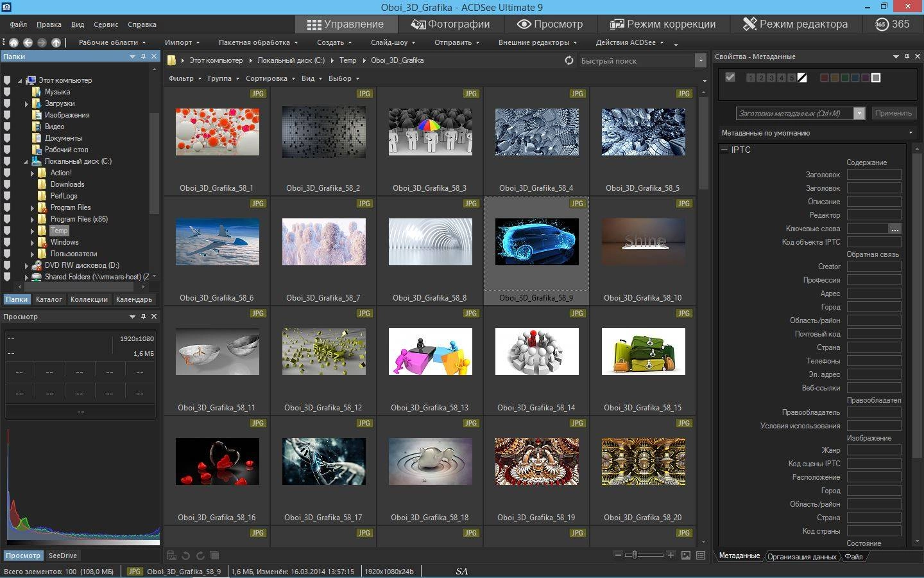Open the Фильтр dropdown
The width and height of the screenshot is (924, 578).
pyautogui.click(x=184, y=78)
